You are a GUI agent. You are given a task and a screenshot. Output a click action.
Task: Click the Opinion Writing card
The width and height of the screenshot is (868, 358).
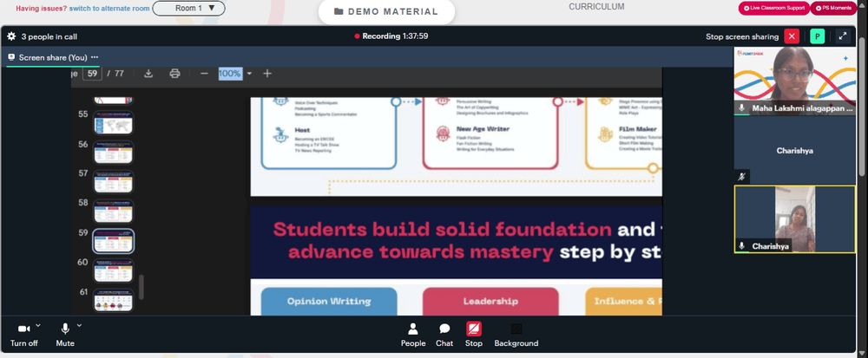329,302
